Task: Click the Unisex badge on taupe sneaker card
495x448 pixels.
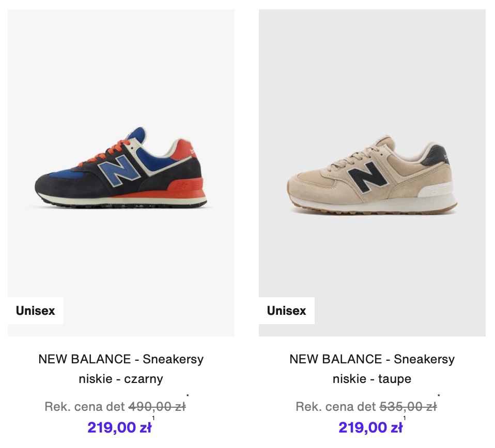Action: coord(287,311)
